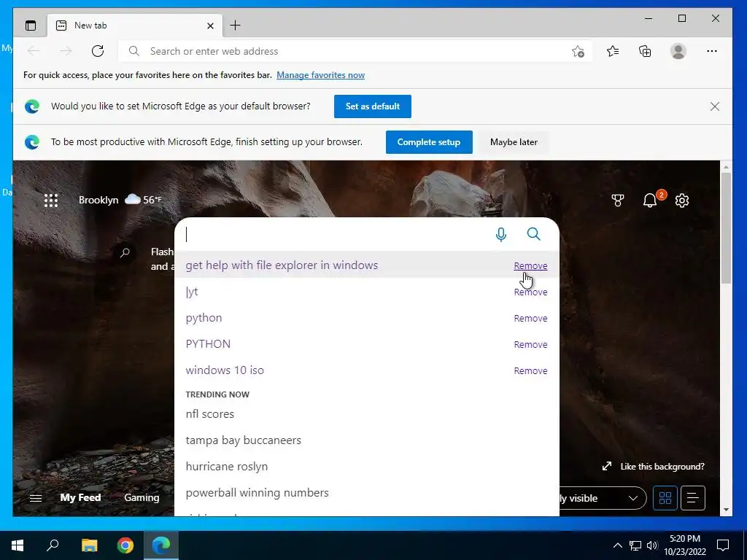The width and height of the screenshot is (747, 560).
Task: Show hidden tray icons chevron
Action: pos(617,545)
